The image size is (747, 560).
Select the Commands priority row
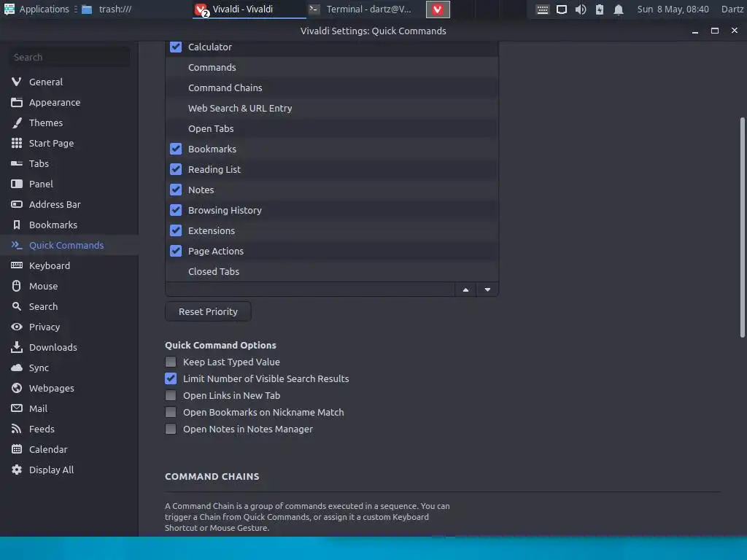click(x=332, y=67)
